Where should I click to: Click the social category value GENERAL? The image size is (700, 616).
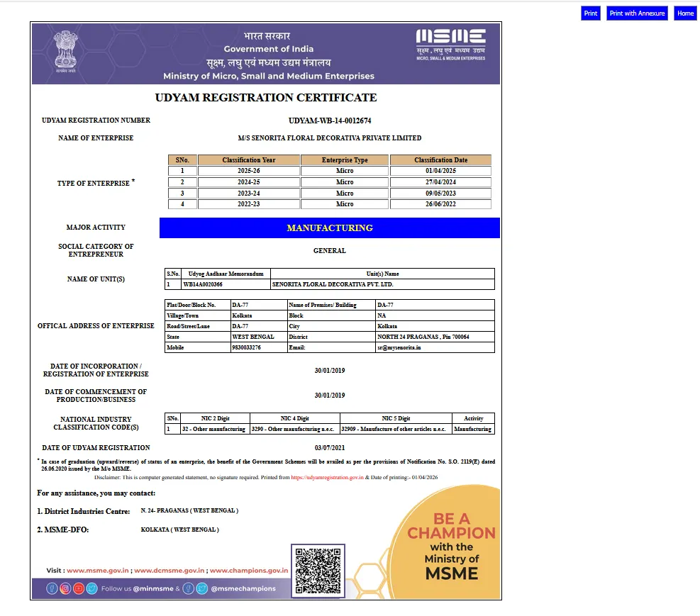coord(330,251)
